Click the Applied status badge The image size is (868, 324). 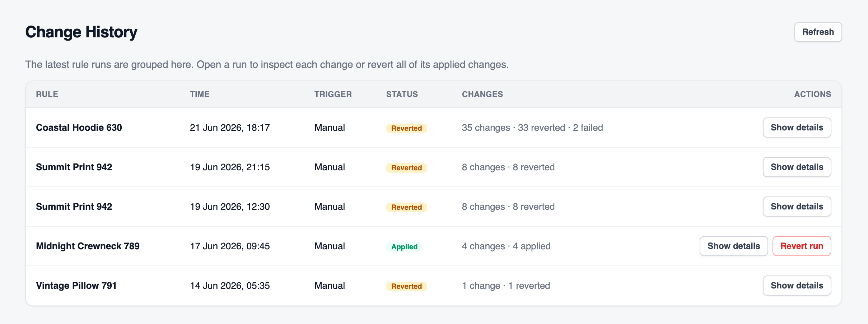coord(404,247)
